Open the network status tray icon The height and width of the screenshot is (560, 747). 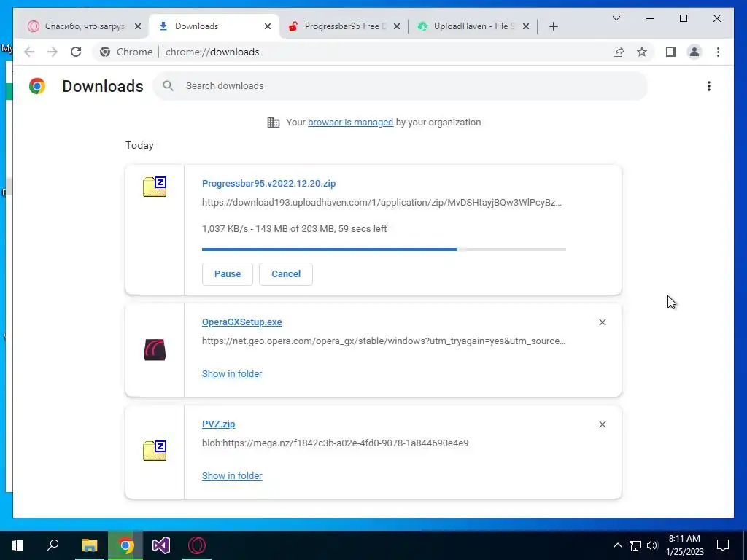click(635, 545)
